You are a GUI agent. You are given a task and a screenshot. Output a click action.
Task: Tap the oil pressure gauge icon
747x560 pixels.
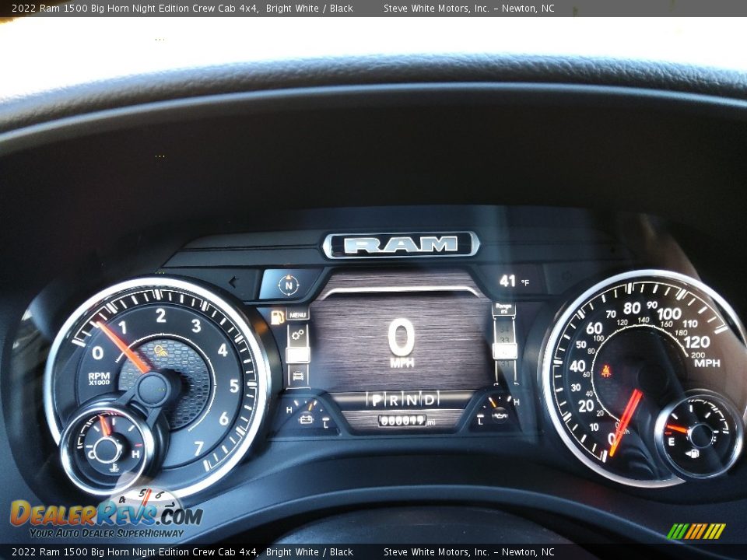click(500, 415)
